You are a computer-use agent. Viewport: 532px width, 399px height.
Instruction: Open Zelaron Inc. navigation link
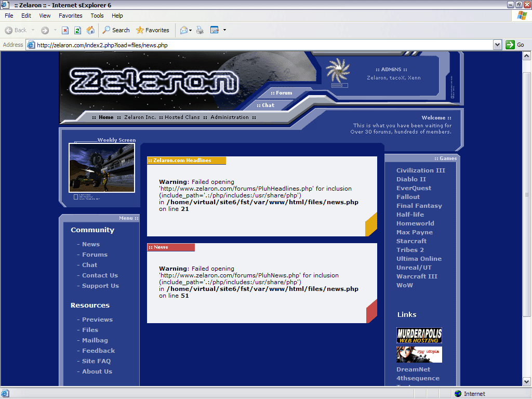click(x=140, y=117)
